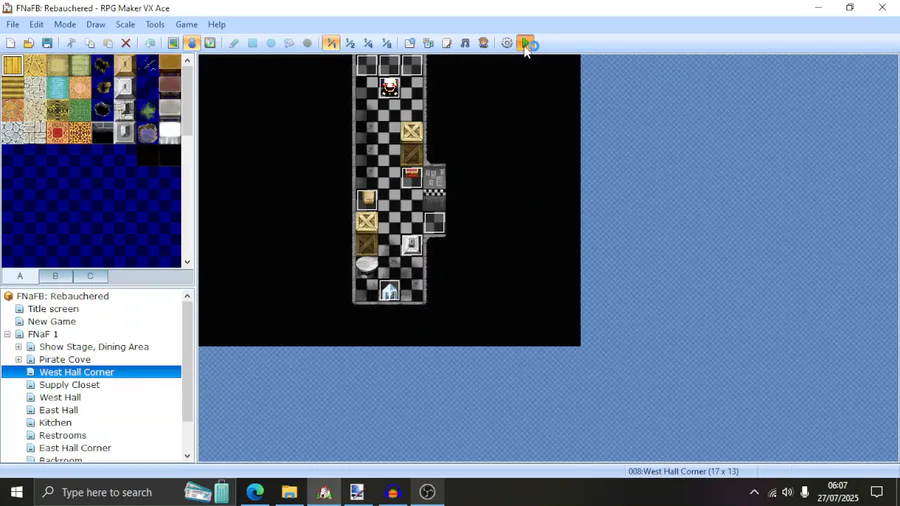The width and height of the screenshot is (900, 506).
Task: Select East Hall Corner map
Action: point(75,447)
